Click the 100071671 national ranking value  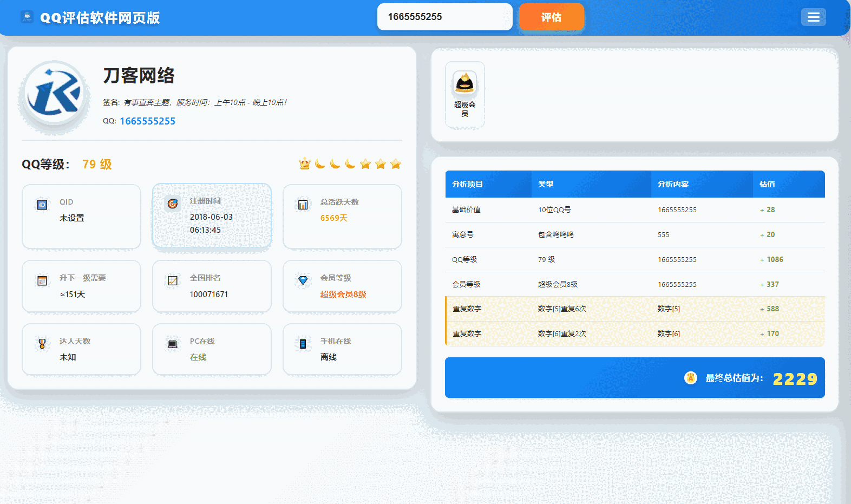(x=209, y=294)
